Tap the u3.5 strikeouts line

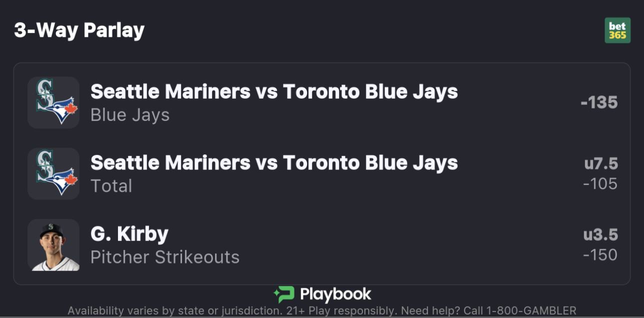(600, 234)
